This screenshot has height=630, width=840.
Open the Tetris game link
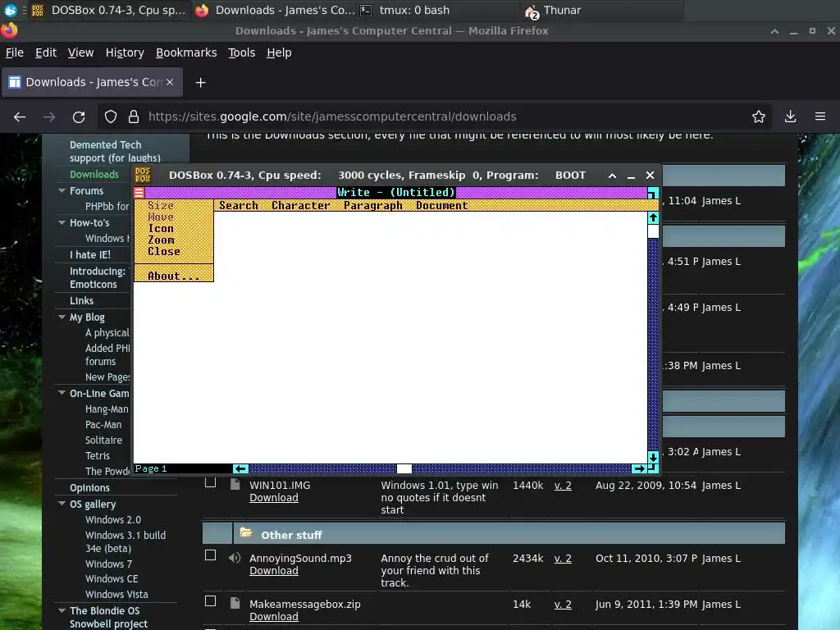[98, 455]
